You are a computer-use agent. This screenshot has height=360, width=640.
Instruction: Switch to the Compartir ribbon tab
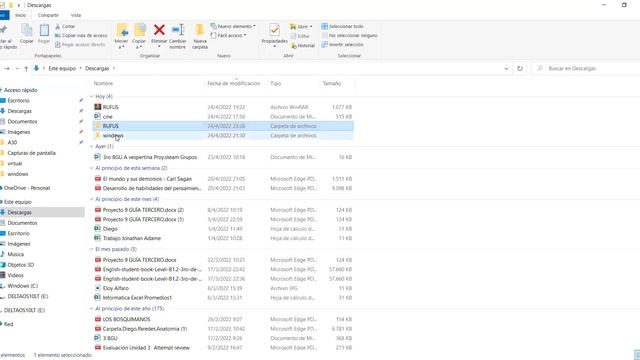coord(48,15)
